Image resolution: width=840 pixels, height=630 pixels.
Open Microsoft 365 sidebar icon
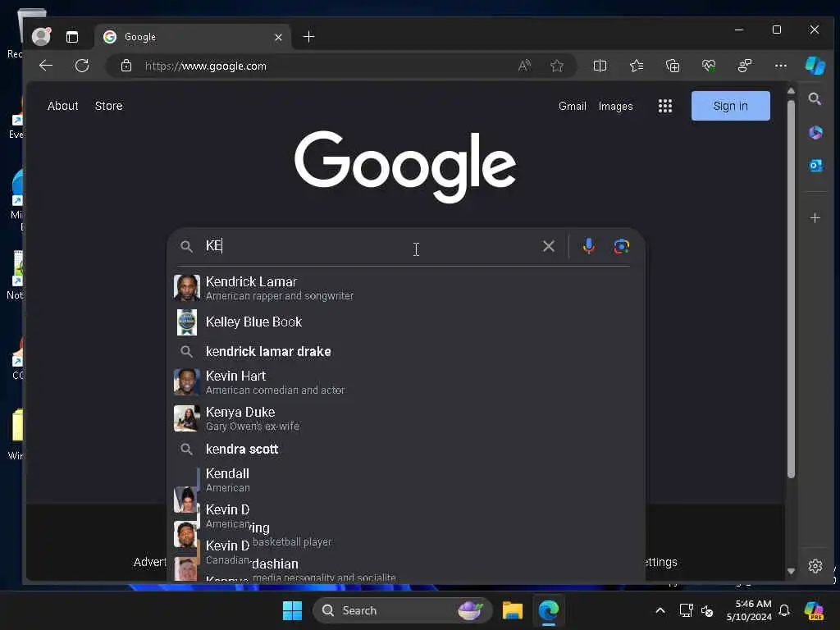pyautogui.click(x=815, y=132)
